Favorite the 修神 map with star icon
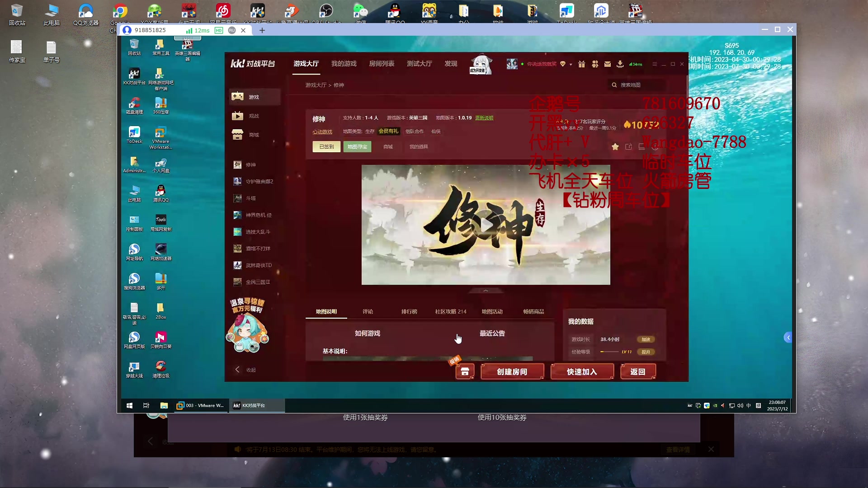Image resolution: width=868 pixels, height=488 pixels. point(615,146)
